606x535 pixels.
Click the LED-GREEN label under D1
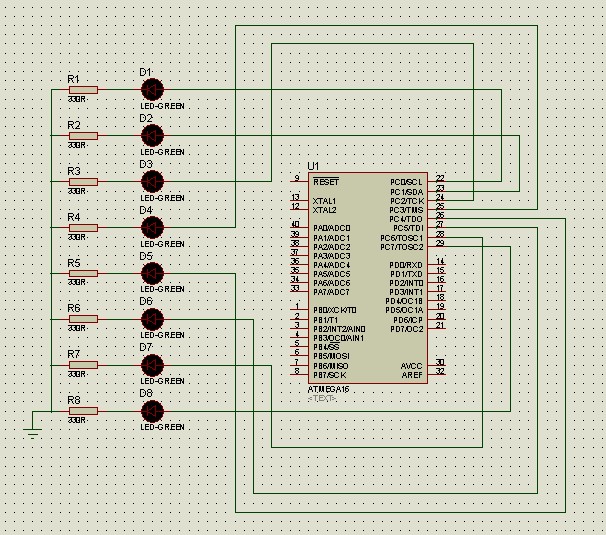click(162, 106)
